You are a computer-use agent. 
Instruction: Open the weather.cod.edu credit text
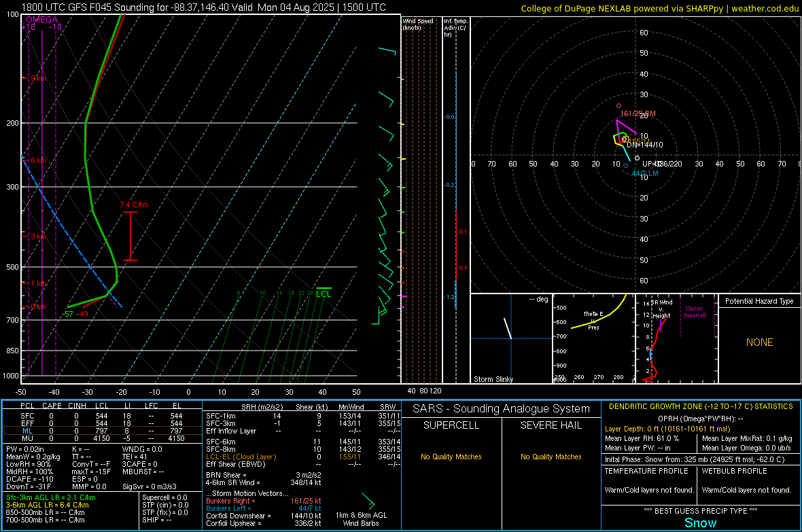(765, 8)
